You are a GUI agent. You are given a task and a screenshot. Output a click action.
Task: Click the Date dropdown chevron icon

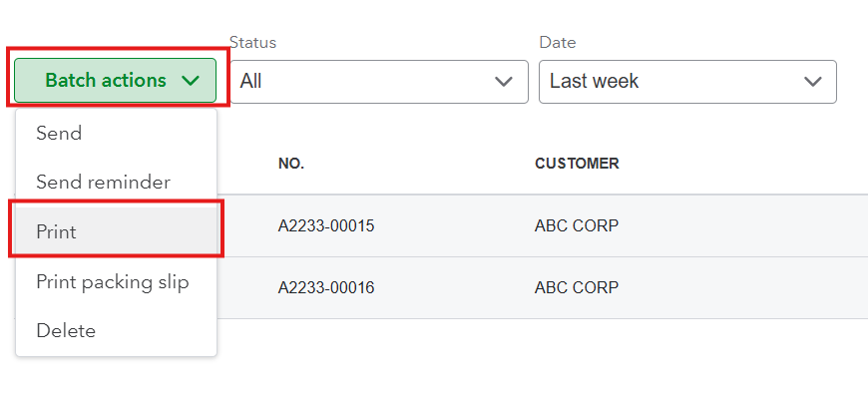(812, 81)
